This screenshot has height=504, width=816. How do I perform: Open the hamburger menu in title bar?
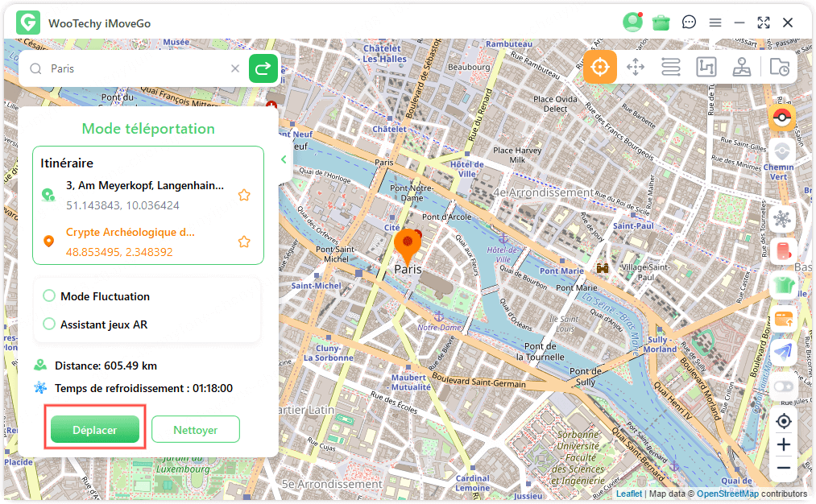point(715,23)
